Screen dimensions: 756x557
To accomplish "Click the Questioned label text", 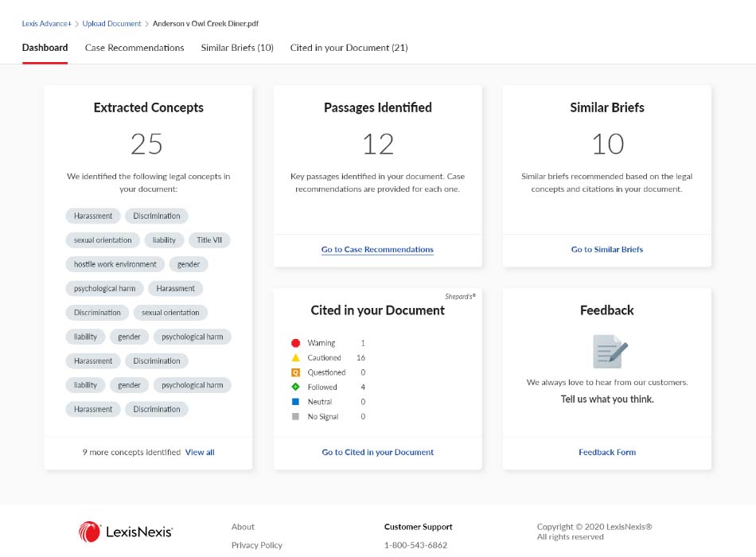I will tap(326, 372).
